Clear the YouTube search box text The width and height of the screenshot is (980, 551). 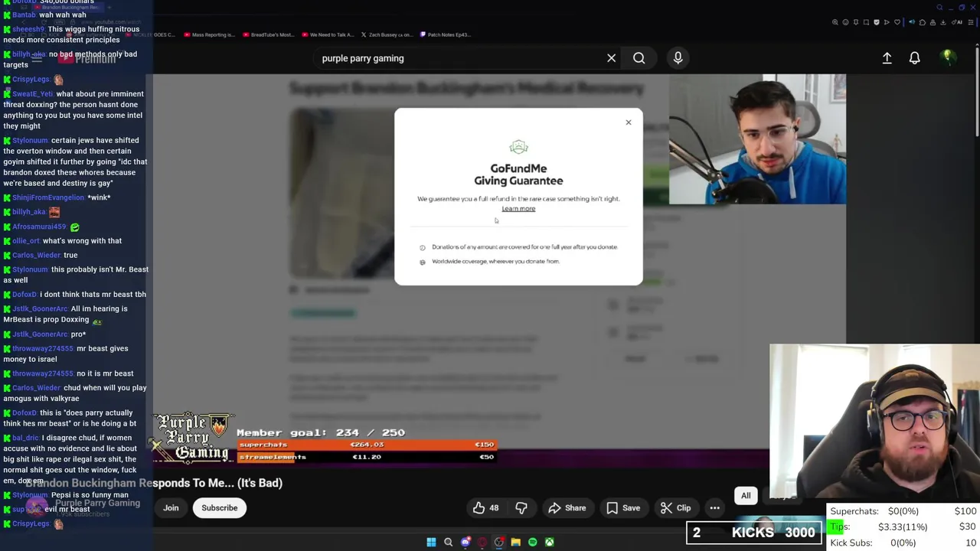(611, 58)
